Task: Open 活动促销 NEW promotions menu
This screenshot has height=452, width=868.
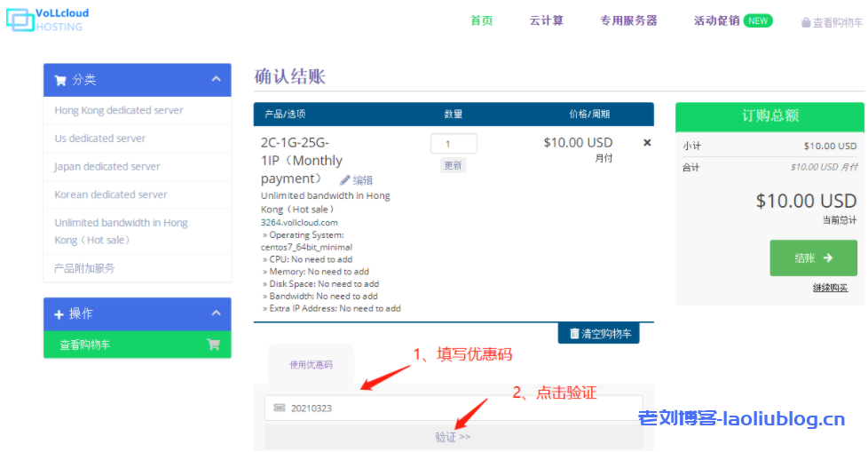Action: coord(732,20)
